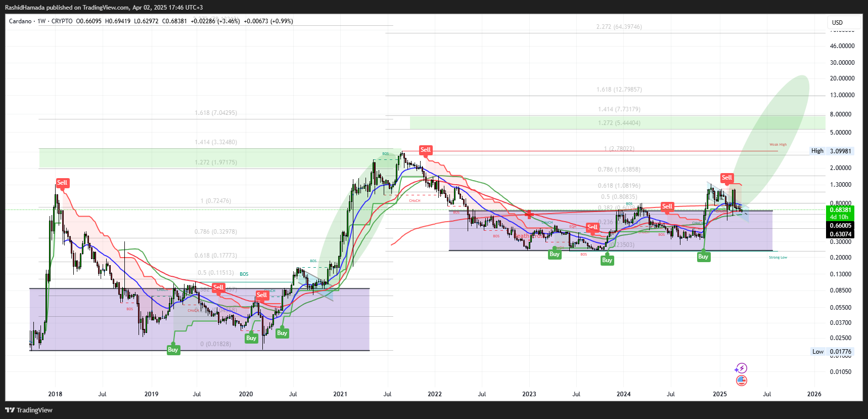Click the 0.66005 price tag on the axis

pos(840,226)
